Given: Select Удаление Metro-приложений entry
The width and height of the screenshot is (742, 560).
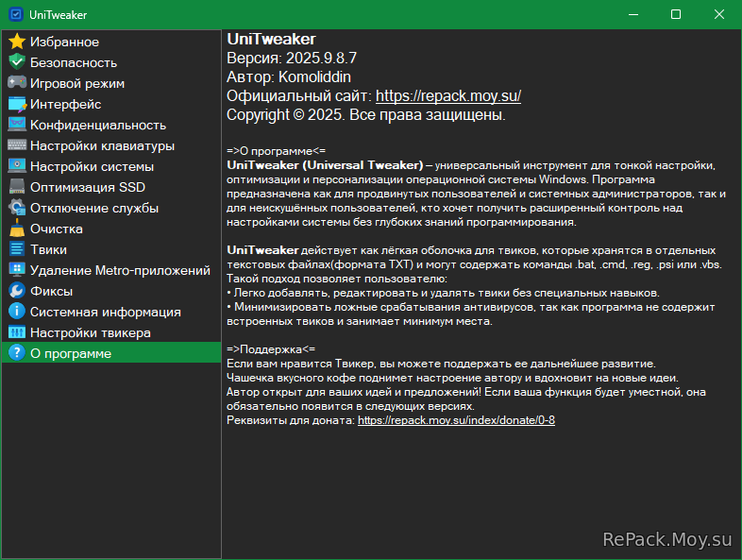Looking at the screenshot, I should pos(119,270).
